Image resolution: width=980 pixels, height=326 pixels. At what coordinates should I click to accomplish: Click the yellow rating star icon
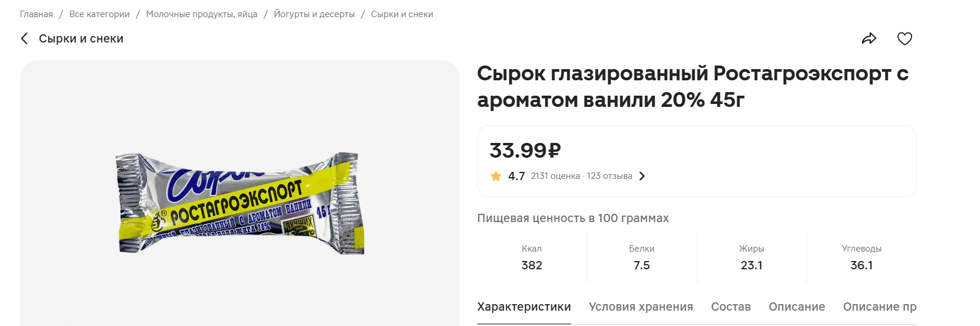(x=496, y=176)
